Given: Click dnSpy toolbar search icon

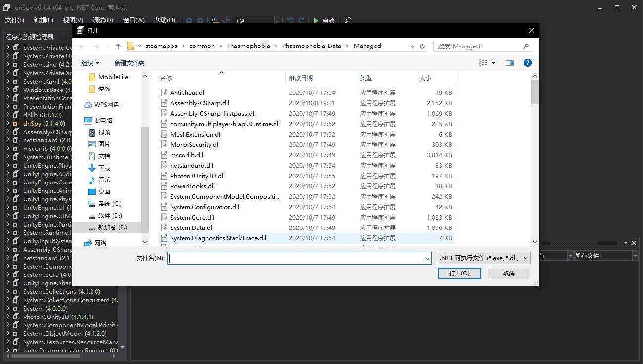Looking at the screenshot, I should tap(348, 20).
